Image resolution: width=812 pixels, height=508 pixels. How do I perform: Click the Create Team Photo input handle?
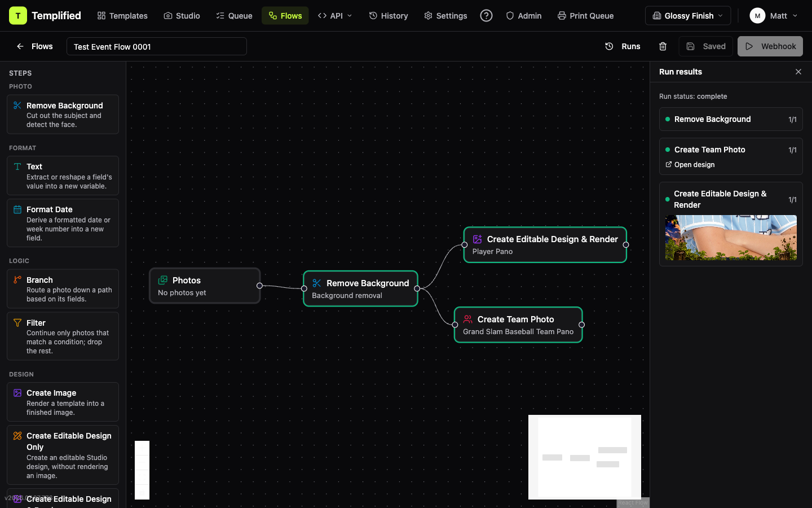click(x=455, y=325)
